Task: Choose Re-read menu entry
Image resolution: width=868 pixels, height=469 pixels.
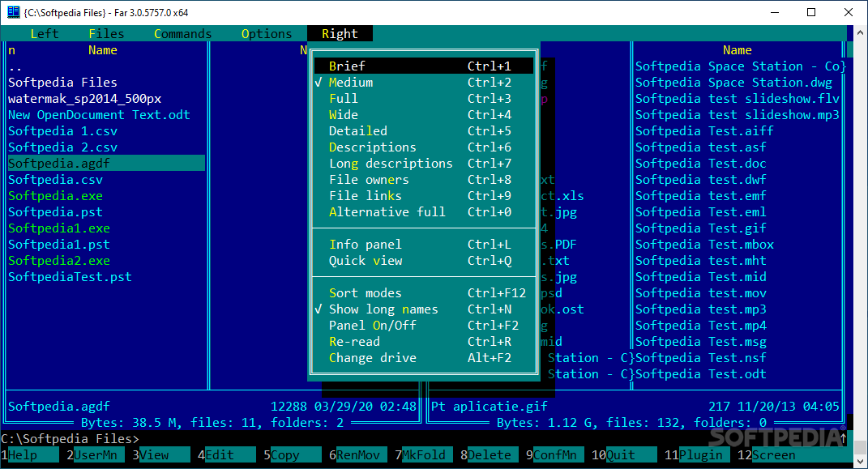Action: point(424,342)
